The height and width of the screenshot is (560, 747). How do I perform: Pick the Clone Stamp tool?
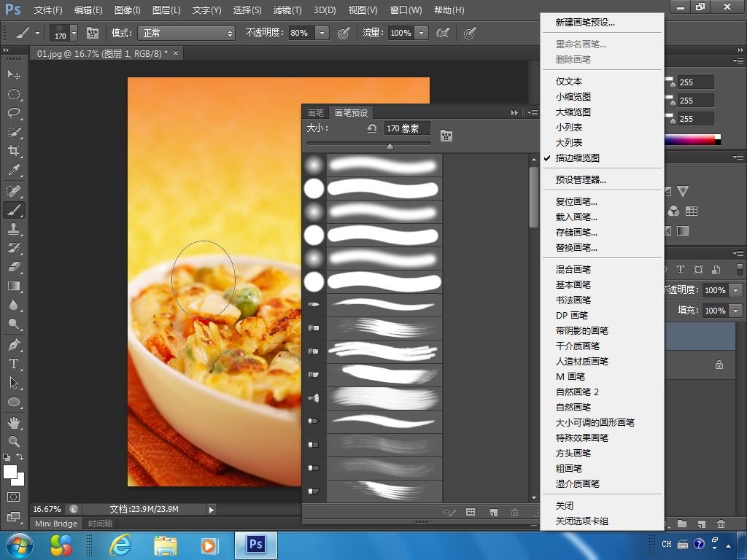point(13,228)
